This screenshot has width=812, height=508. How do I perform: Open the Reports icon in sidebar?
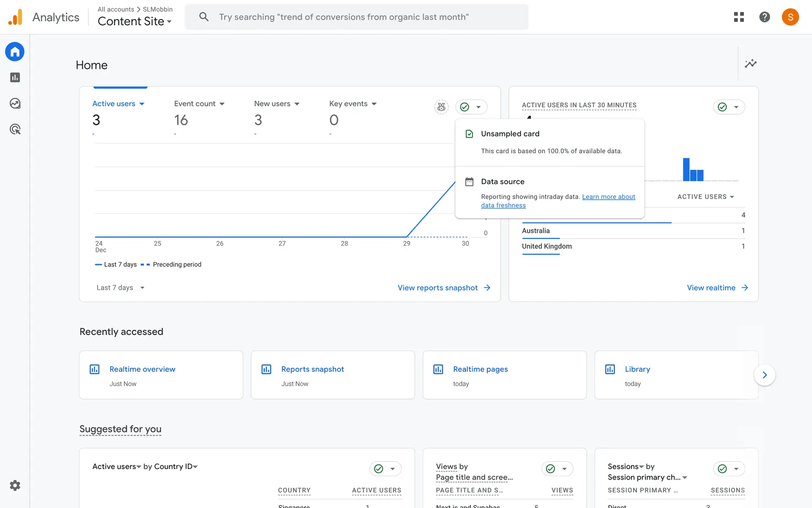pyautogui.click(x=15, y=77)
